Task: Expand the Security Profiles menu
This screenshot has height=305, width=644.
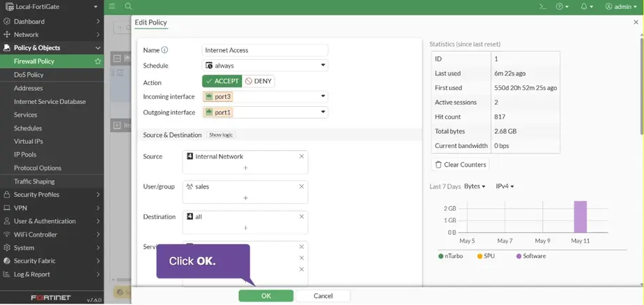Action: click(x=52, y=195)
